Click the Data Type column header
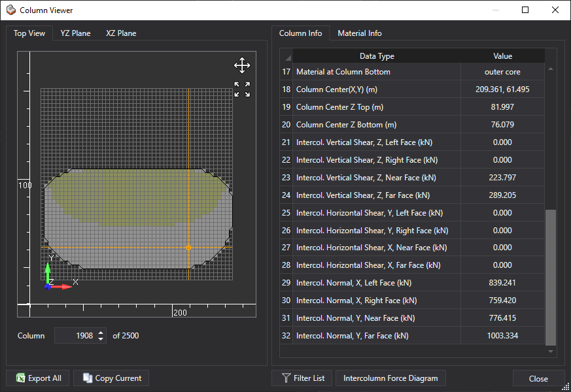This screenshot has height=392, width=571. click(377, 56)
